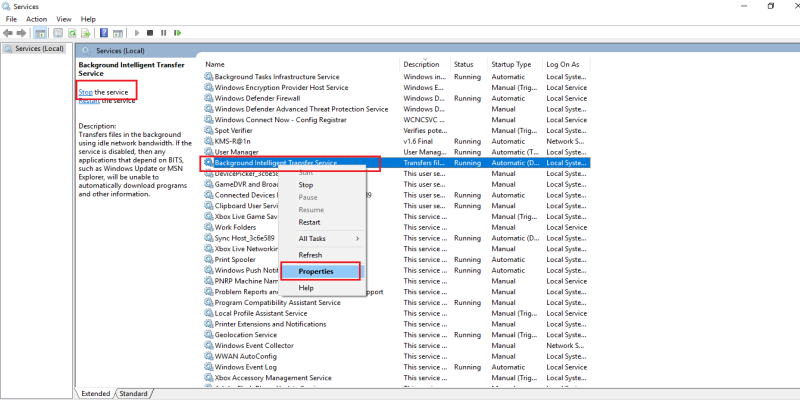This screenshot has width=800, height=400.
Task: Open the blue Help question mark icon
Action: [104, 33]
